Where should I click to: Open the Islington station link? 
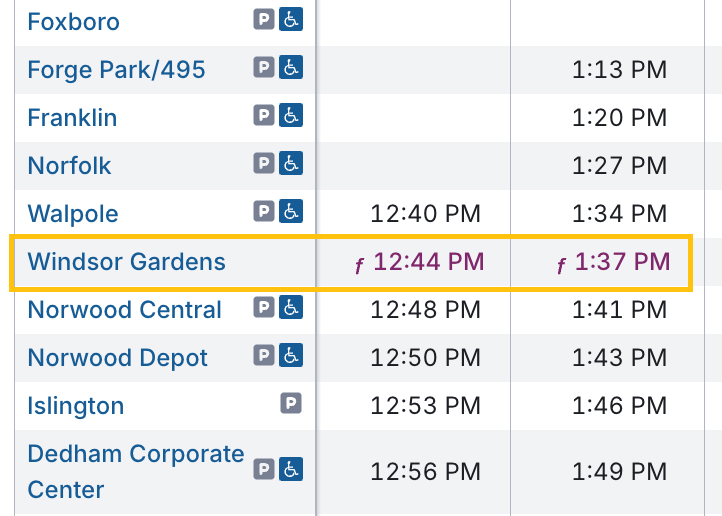click(76, 406)
